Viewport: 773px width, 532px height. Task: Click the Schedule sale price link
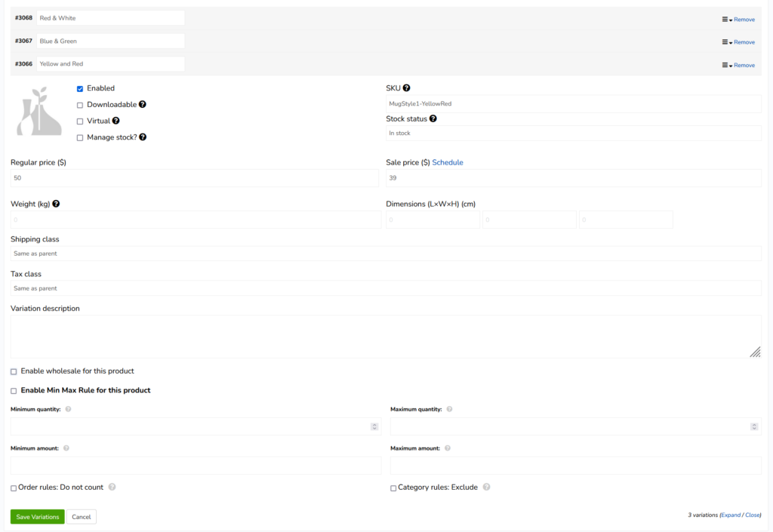448,162
